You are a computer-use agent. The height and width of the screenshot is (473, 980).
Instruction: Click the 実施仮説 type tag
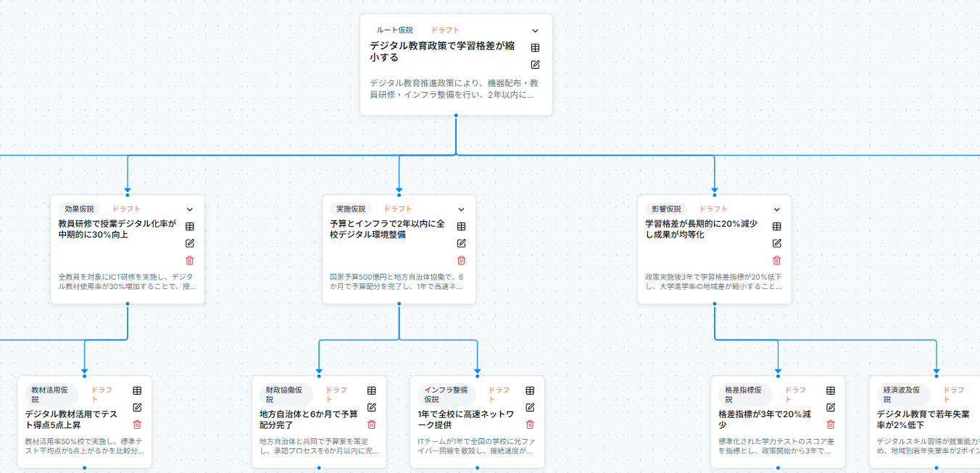click(x=351, y=209)
